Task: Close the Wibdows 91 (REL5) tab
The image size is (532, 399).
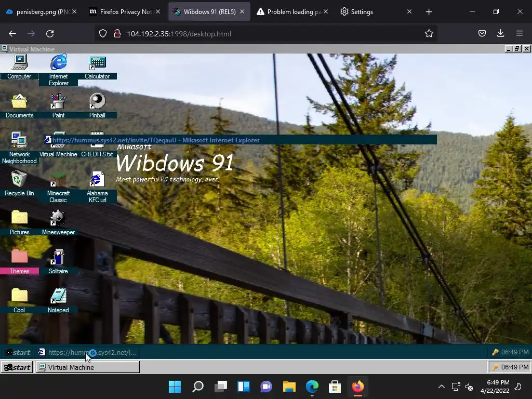Action: pyautogui.click(x=242, y=12)
